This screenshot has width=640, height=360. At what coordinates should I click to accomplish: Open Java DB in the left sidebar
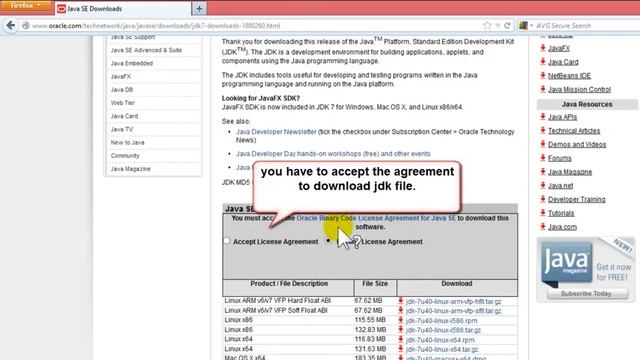point(122,89)
